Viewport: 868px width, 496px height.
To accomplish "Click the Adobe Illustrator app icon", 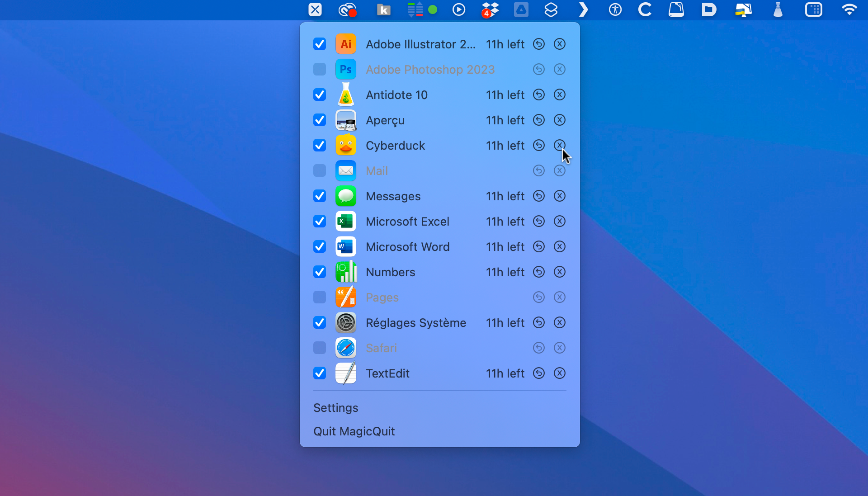I will tap(345, 44).
